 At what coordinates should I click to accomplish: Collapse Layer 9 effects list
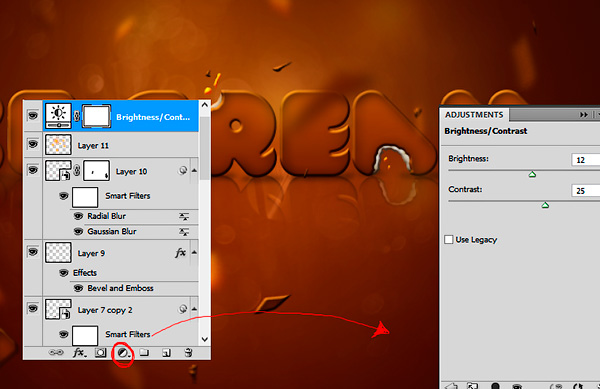point(194,252)
